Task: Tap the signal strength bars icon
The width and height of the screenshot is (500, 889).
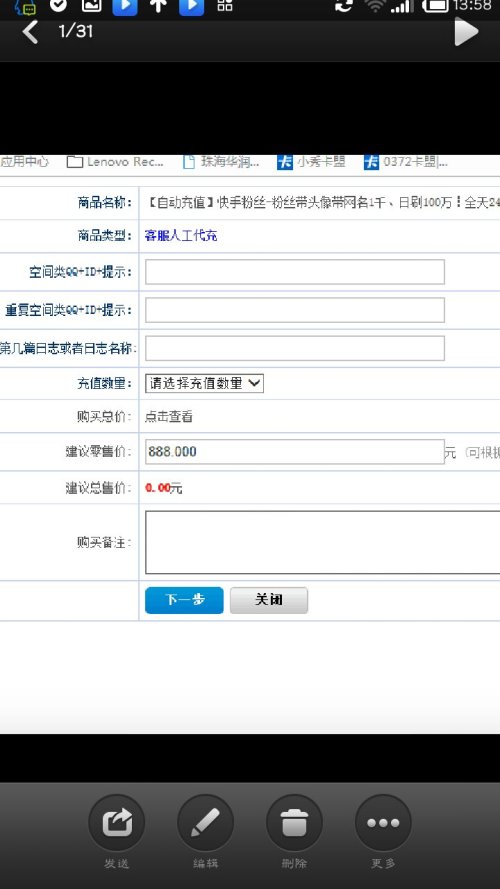Action: pyautogui.click(x=402, y=6)
